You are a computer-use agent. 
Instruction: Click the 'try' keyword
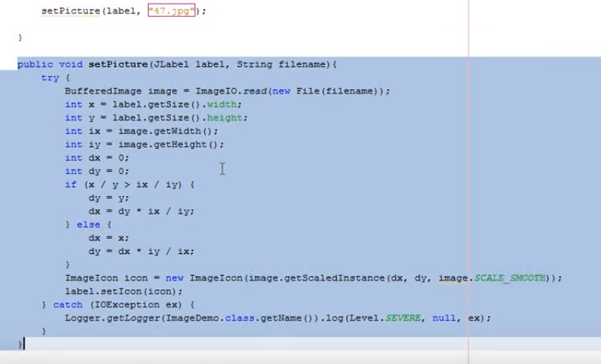click(50, 78)
